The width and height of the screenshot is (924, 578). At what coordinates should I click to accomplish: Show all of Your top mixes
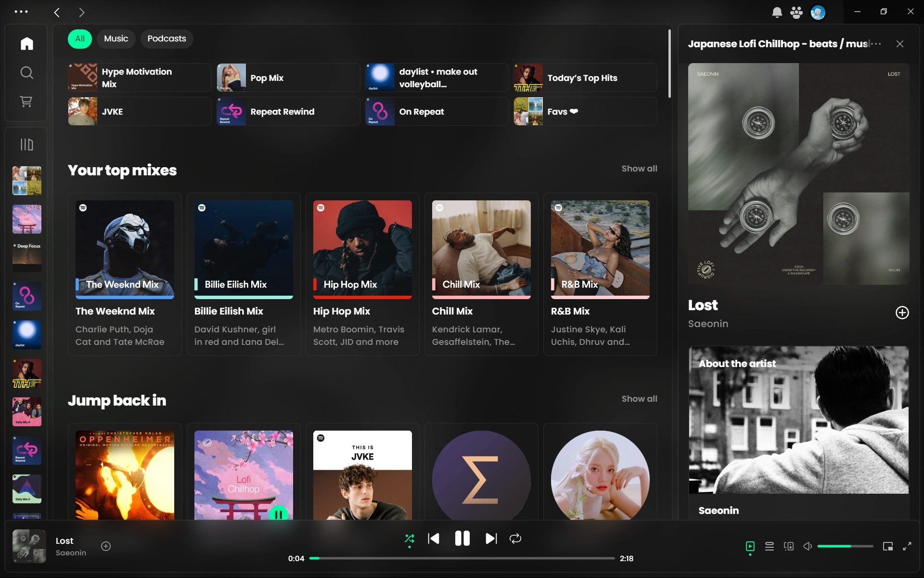pos(639,169)
